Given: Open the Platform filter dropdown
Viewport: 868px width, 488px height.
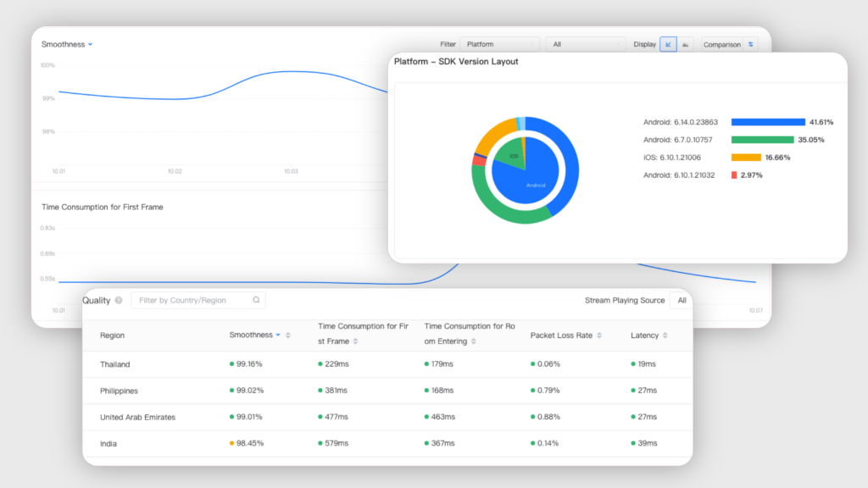Looking at the screenshot, I should click(x=500, y=44).
